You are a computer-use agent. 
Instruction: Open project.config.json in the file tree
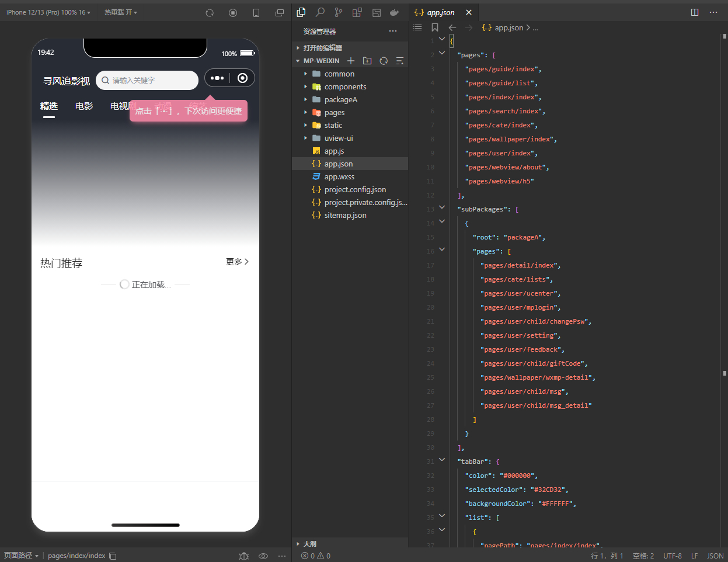pos(355,190)
